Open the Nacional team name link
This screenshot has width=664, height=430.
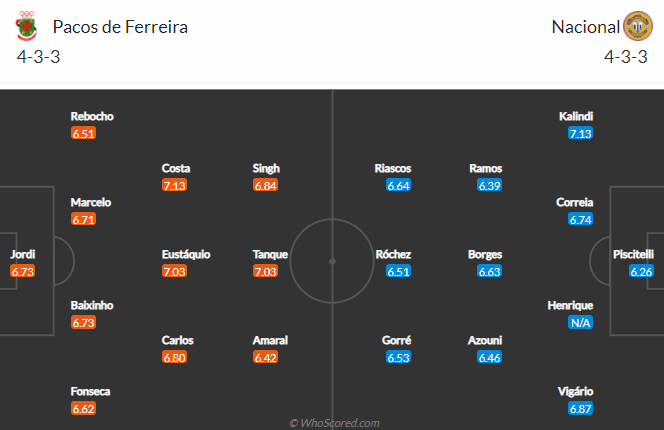coord(586,27)
